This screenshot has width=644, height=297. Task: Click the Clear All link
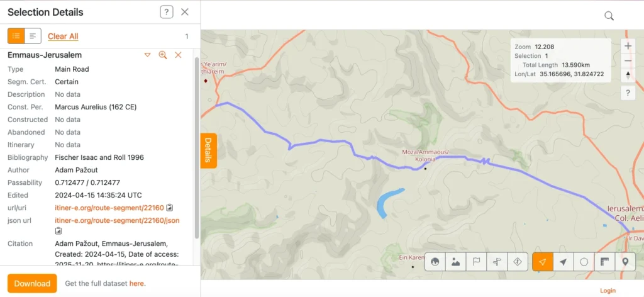[x=63, y=36]
